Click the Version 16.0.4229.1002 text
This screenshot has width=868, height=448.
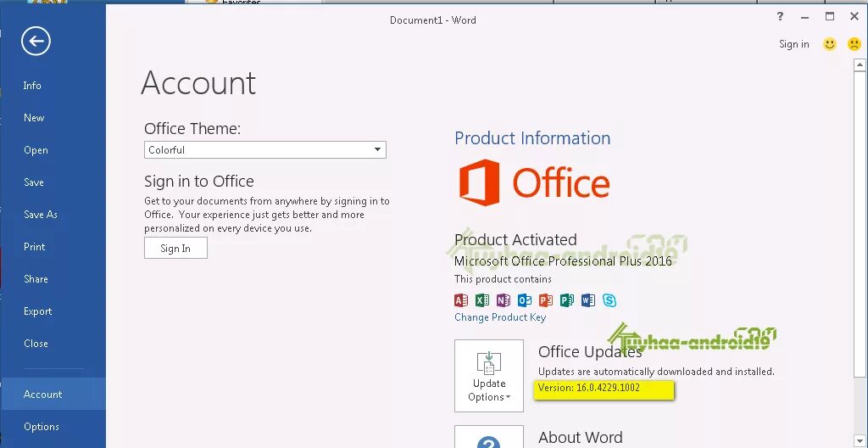coord(588,388)
